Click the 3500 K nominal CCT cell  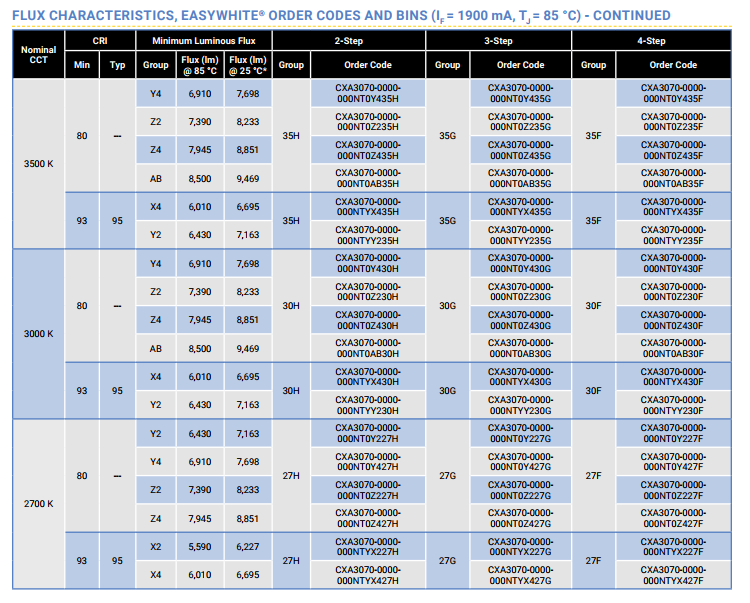click(x=39, y=164)
